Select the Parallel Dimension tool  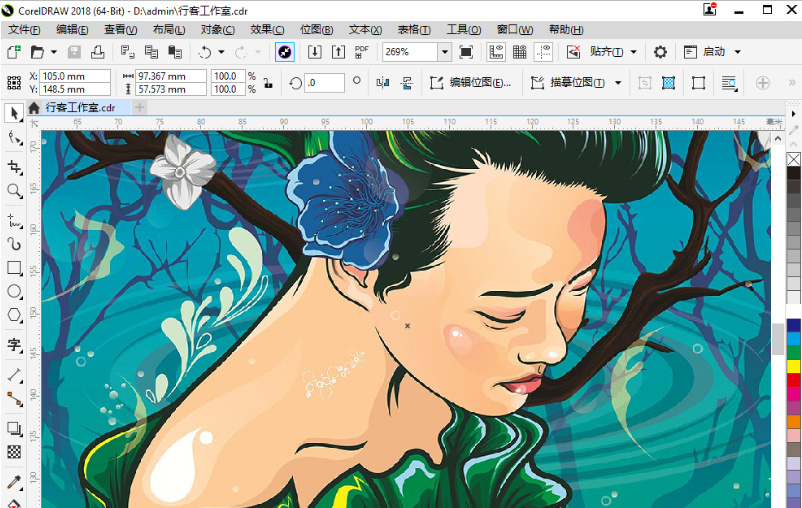(14, 376)
